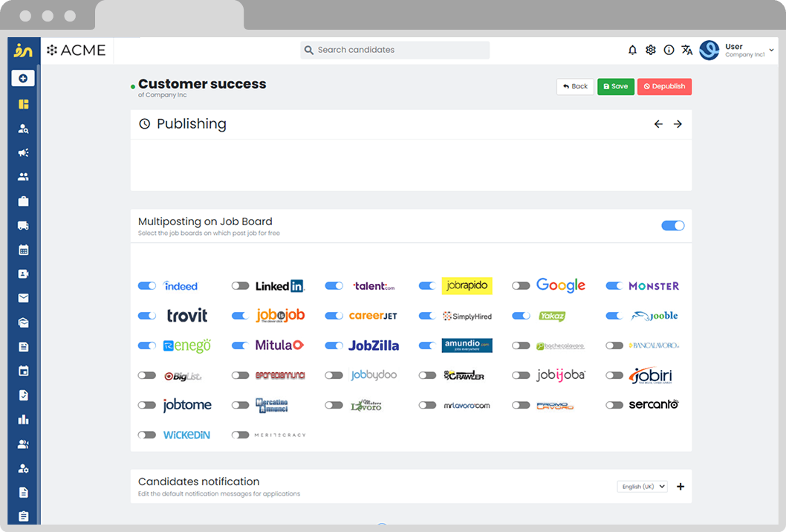Click the plus add button in sidebar
This screenshot has width=786, height=532.
tap(23, 78)
